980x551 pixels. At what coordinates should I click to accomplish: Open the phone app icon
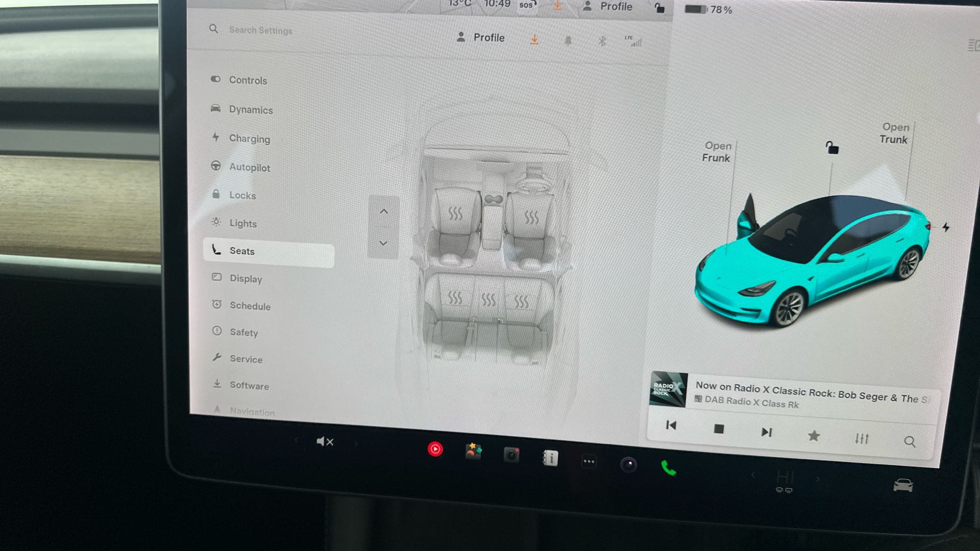click(x=668, y=467)
